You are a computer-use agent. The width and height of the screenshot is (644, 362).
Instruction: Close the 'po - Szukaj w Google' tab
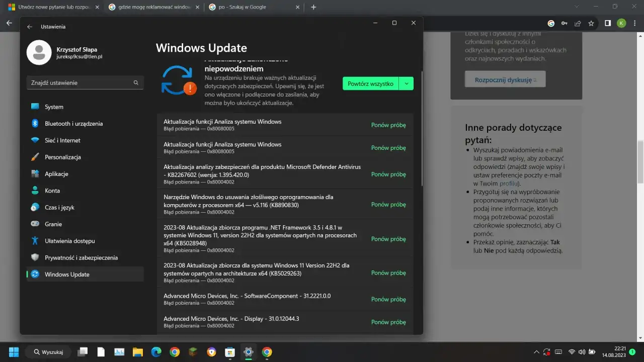298,7
